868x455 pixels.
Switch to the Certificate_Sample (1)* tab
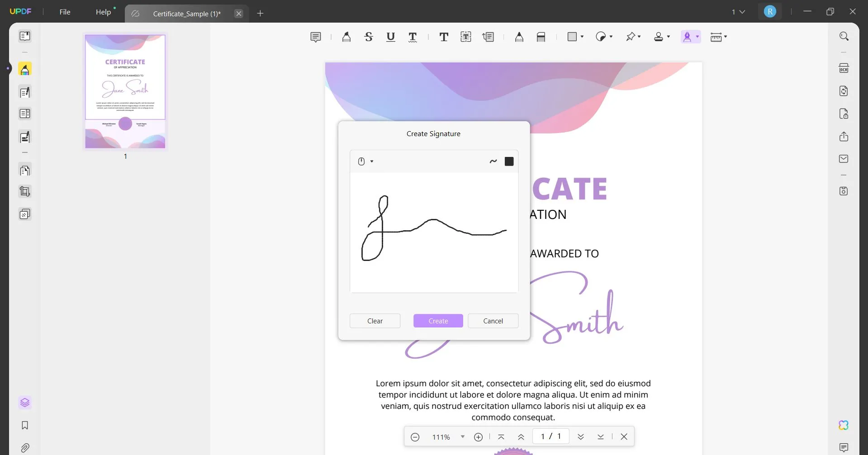coord(187,14)
